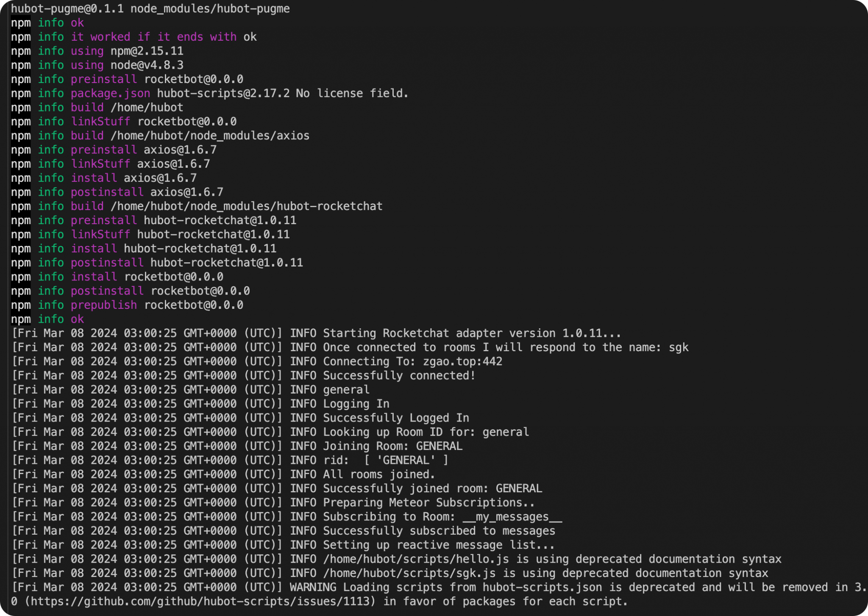Click the /home/hubot/node_modules/axios build path
Screen dimensions: 868x616
click(x=210, y=136)
